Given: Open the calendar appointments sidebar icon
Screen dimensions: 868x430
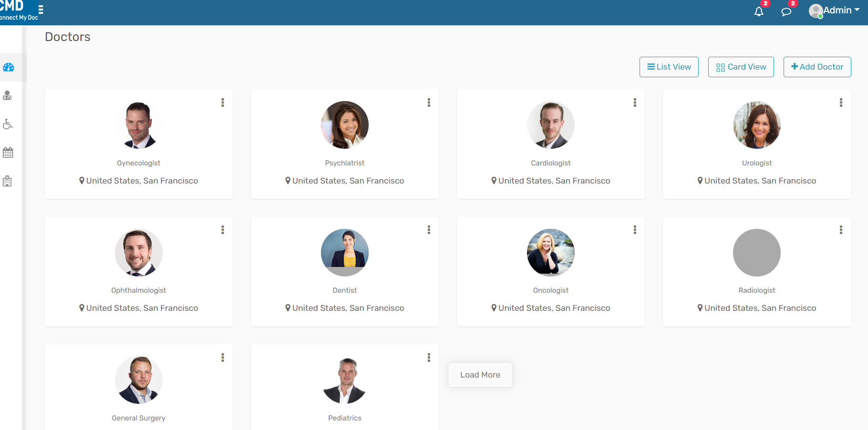Looking at the screenshot, I should tap(8, 152).
